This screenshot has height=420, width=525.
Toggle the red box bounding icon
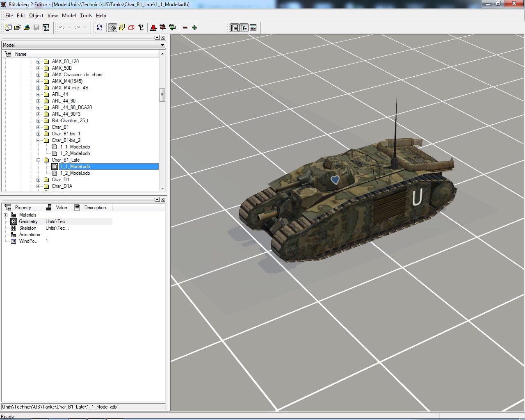[x=131, y=27]
